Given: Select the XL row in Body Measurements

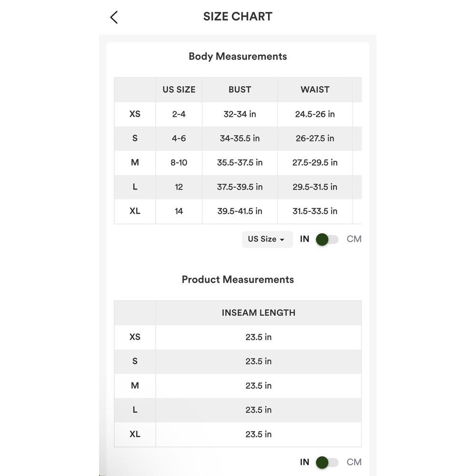Looking at the screenshot, I should pos(238,211).
